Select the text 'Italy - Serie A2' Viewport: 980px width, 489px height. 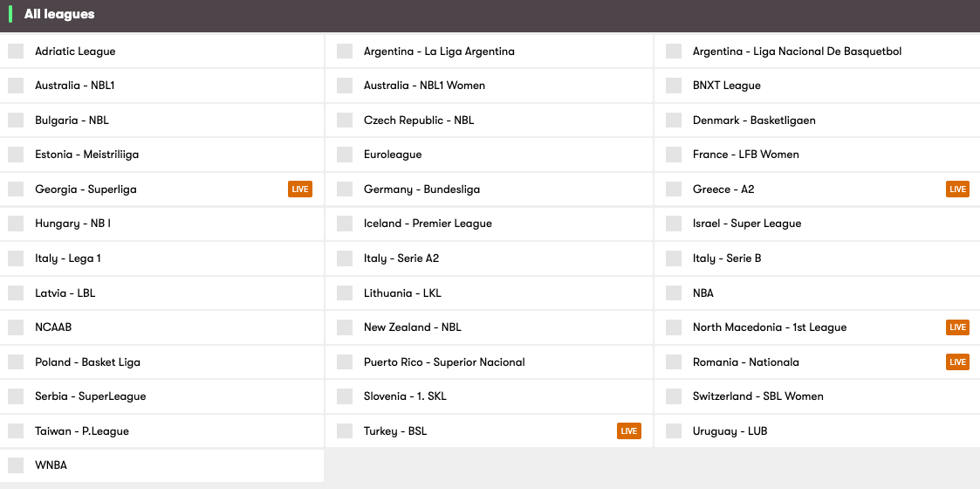tap(401, 258)
